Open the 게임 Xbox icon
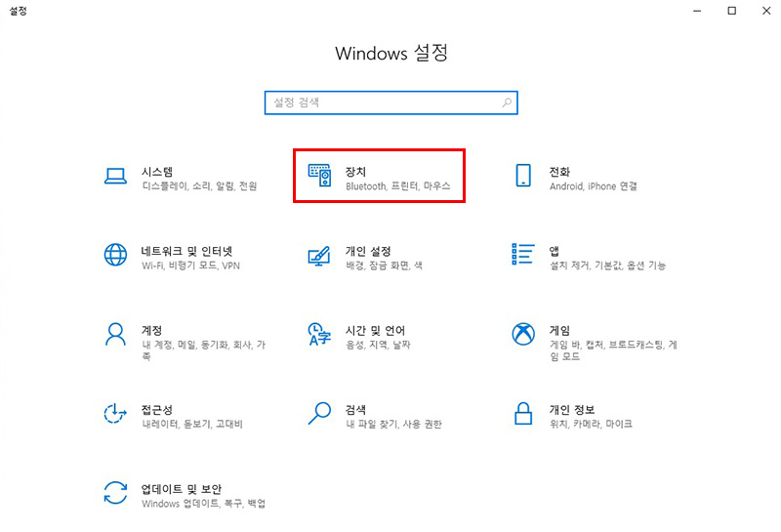This screenshot has height=532, width=781. tap(523, 334)
